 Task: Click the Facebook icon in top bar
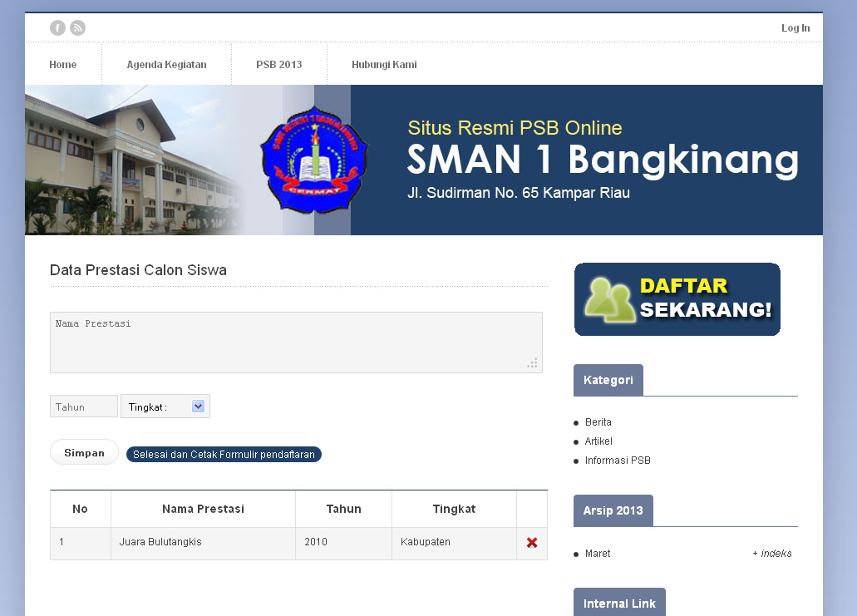[x=57, y=28]
